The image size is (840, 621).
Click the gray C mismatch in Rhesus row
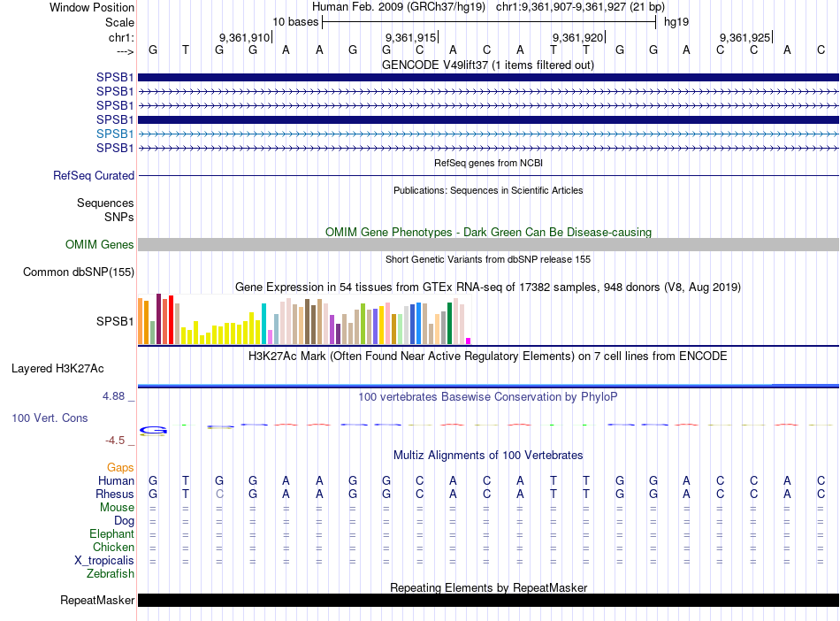coord(219,494)
